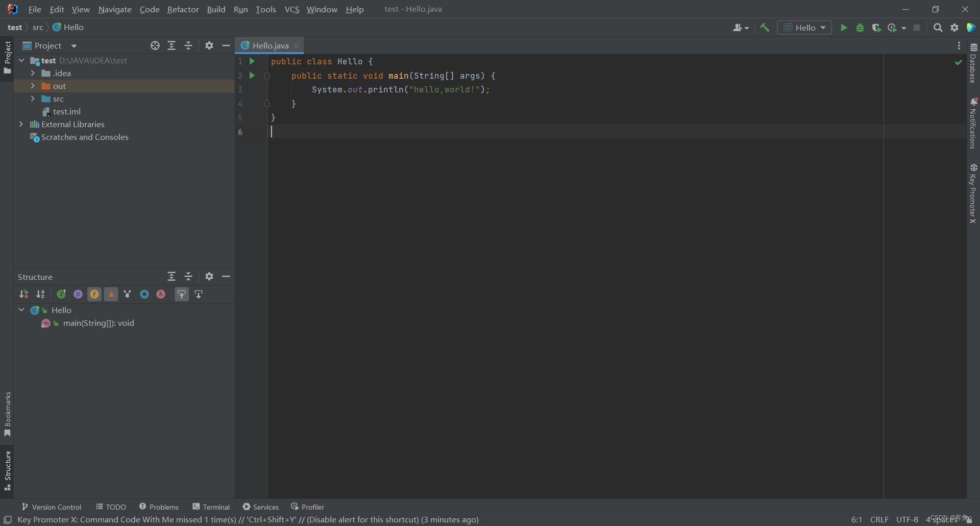Collapse the out folder in Project view
Screen dimensions: 980x526
(x=33, y=86)
